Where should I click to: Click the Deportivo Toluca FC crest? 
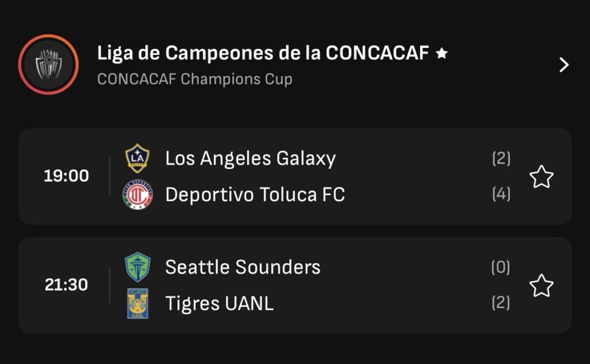point(138,195)
